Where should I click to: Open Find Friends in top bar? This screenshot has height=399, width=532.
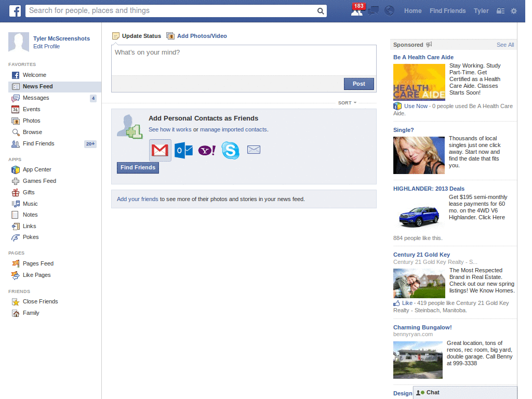click(x=447, y=11)
